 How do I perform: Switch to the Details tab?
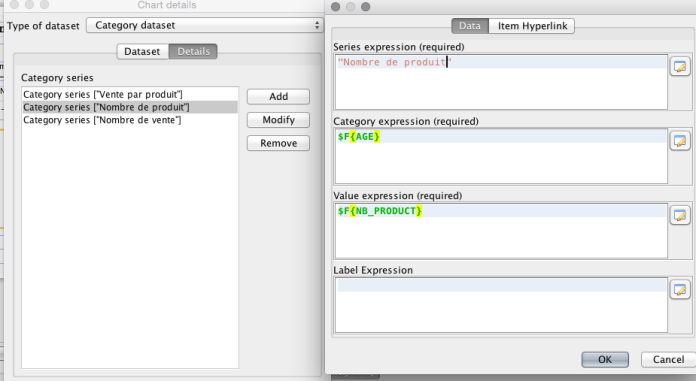point(193,52)
